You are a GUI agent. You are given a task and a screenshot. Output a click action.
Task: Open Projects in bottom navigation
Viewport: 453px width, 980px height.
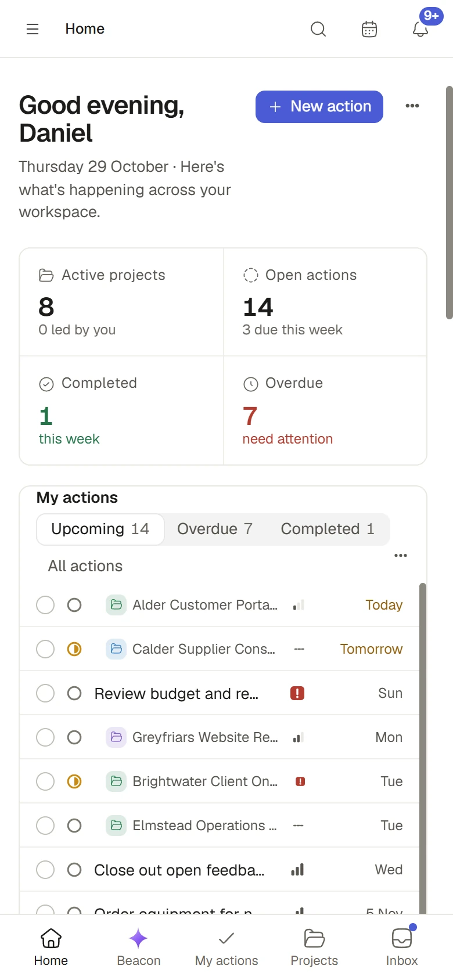coord(314,947)
